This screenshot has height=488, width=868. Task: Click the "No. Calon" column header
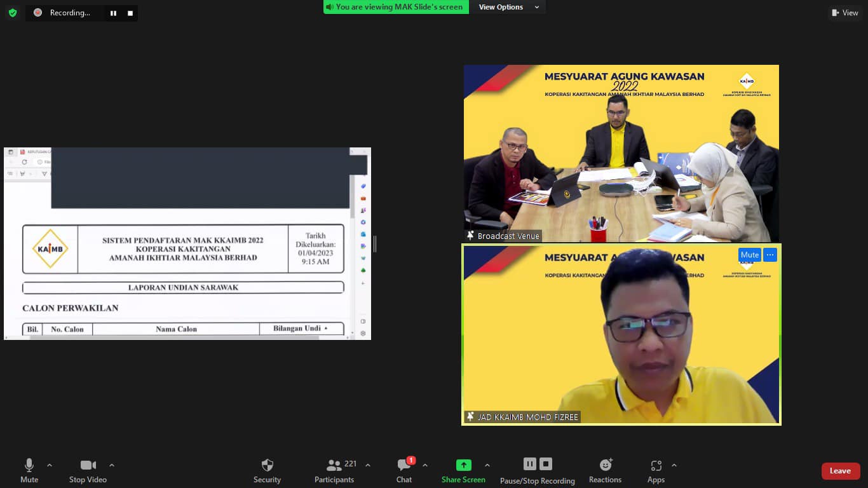pyautogui.click(x=67, y=329)
